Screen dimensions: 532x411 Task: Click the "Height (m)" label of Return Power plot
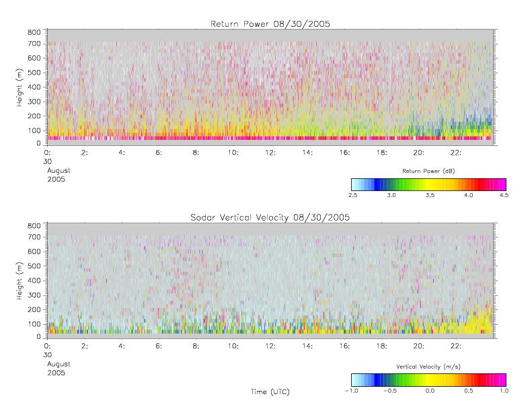(x=20, y=87)
